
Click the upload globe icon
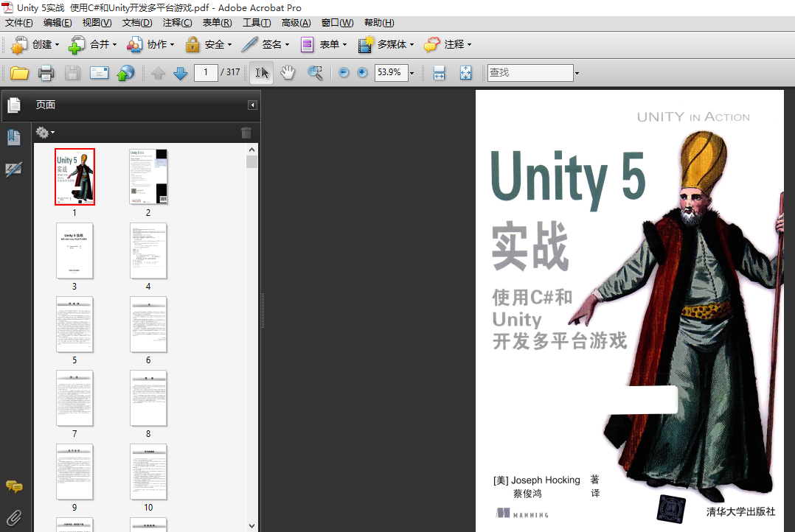(125, 73)
